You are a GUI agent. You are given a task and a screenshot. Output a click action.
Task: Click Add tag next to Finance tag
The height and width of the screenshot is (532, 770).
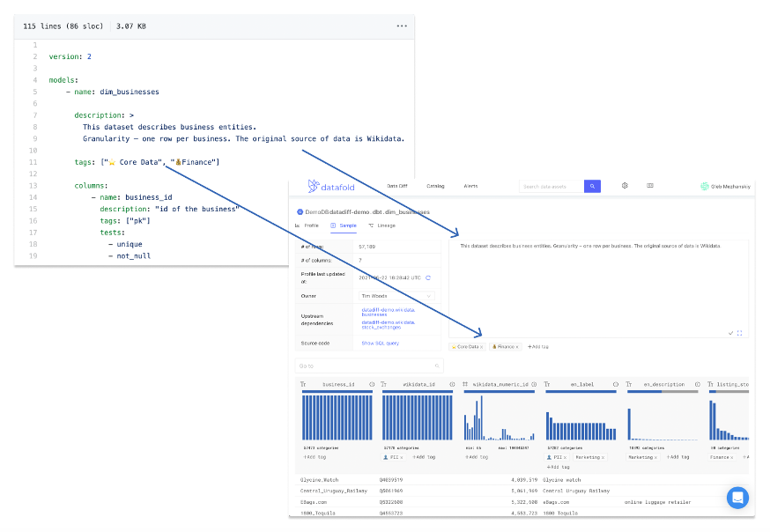click(x=537, y=347)
